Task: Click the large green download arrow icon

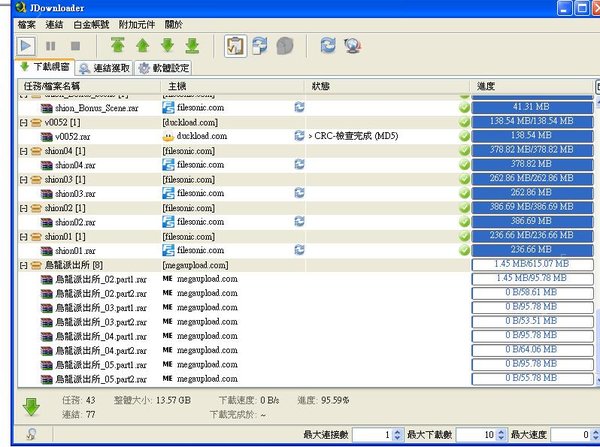Action: (31, 407)
